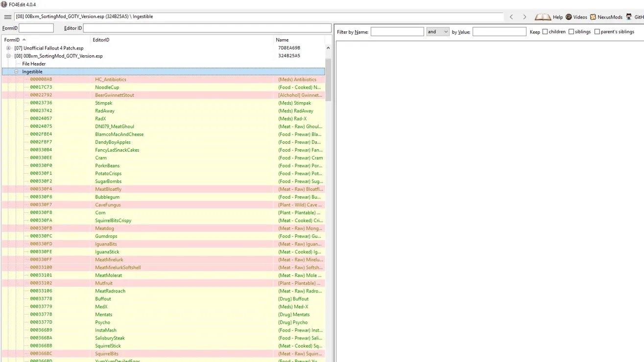The width and height of the screenshot is (644, 362).
Task: Select MeatMirelurkSoftshell record
Action: [x=163, y=267]
